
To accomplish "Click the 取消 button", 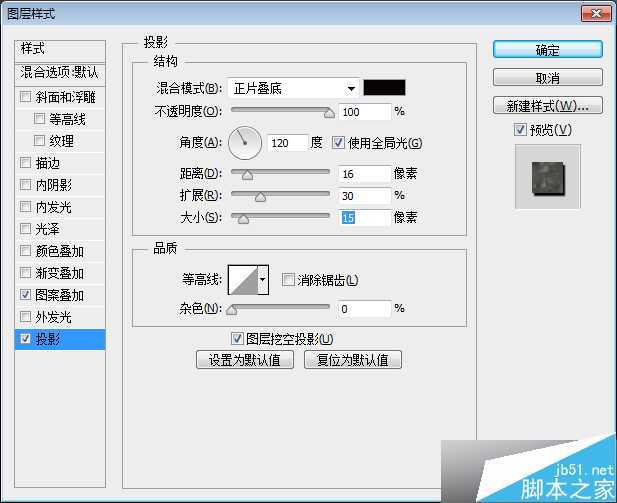I will [547, 78].
